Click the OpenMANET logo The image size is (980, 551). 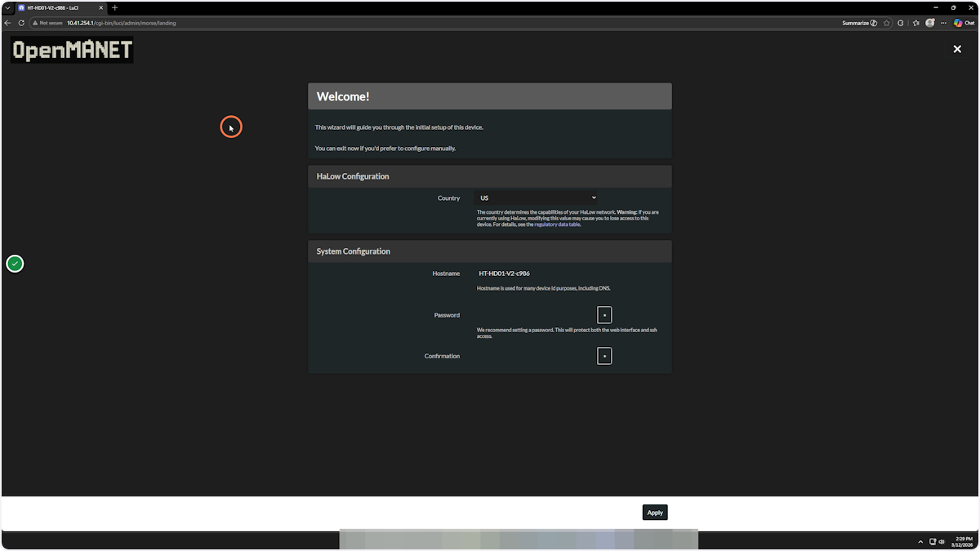(71, 50)
